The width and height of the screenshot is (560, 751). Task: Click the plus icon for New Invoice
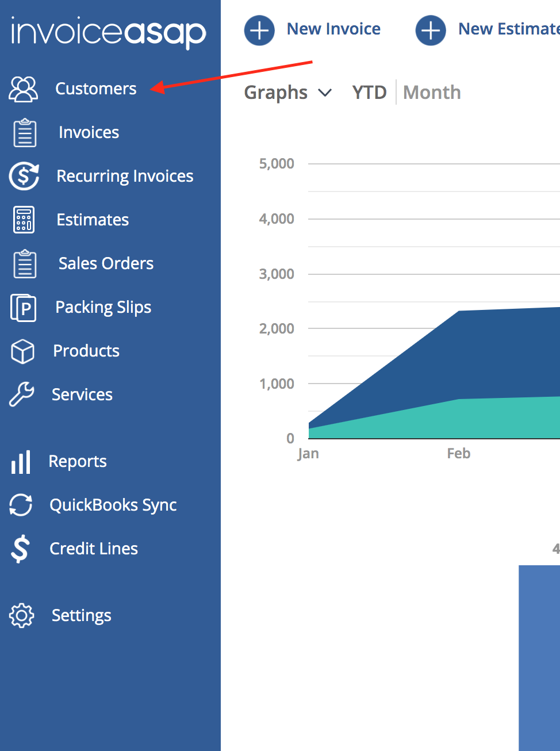tap(259, 30)
